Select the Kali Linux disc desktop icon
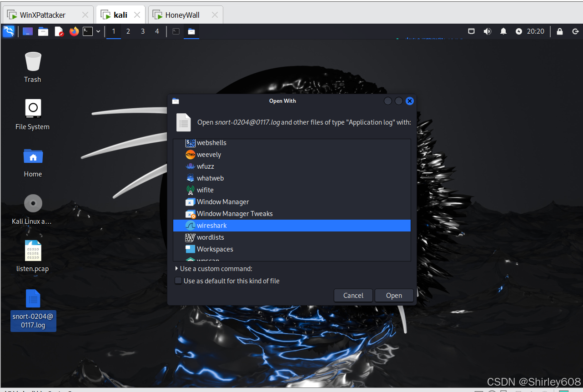Screen dimensions: 583x392 pos(33,209)
